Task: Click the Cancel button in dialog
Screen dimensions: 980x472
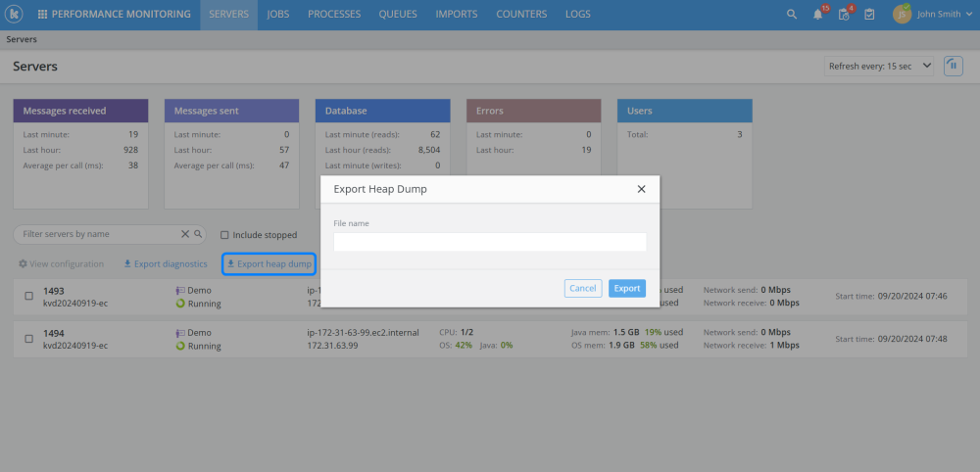Action: coord(583,289)
